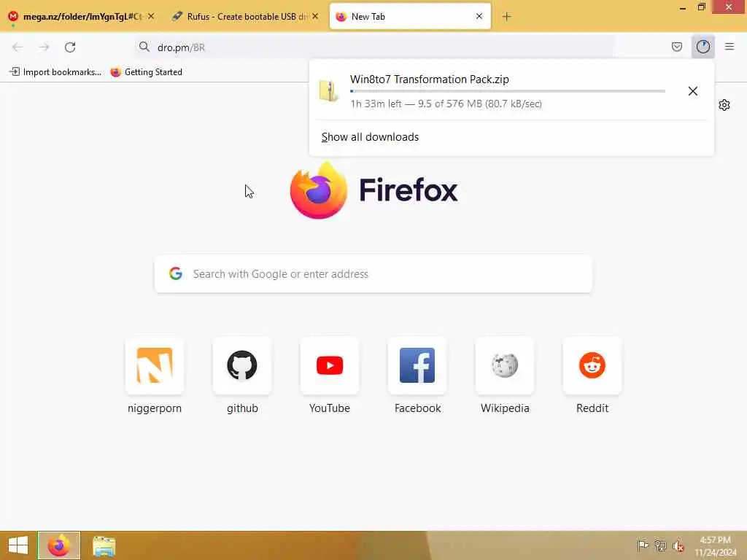Click Firefox taskbar icon
Image resolution: width=747 pixels, height=560 pixels.
pyautogui.click(x=58, y=545)
